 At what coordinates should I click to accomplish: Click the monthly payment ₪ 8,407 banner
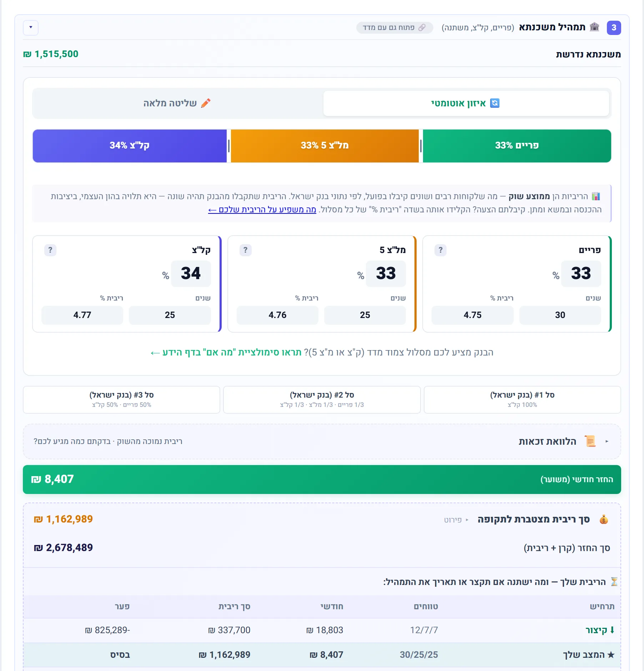coord(322,479)
